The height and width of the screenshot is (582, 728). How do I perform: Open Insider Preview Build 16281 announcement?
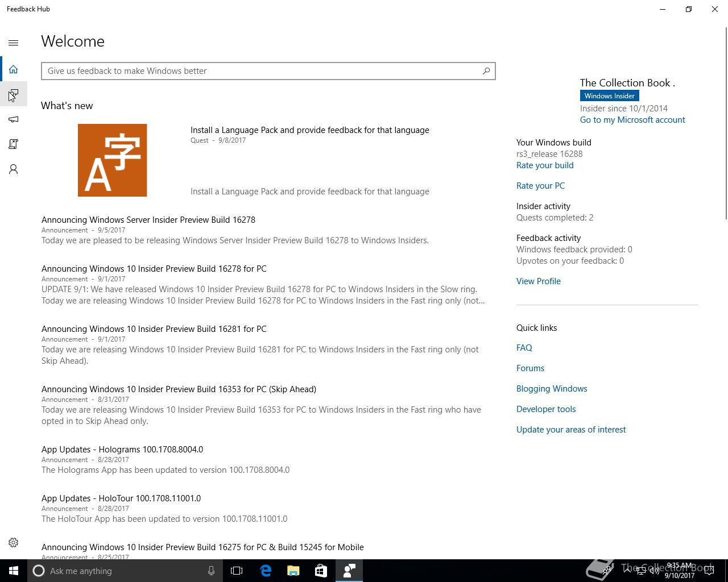point(154,329)
